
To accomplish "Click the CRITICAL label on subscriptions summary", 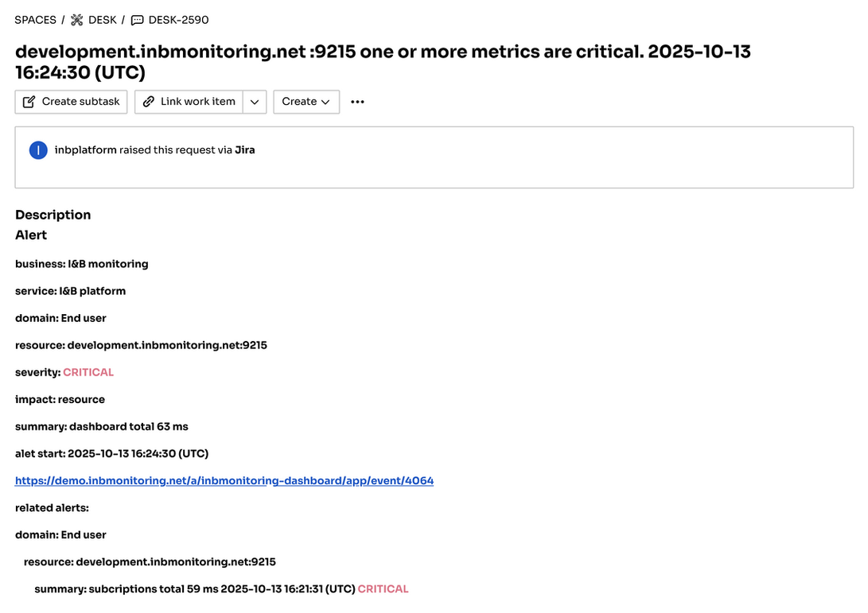I will click(383, 589).
